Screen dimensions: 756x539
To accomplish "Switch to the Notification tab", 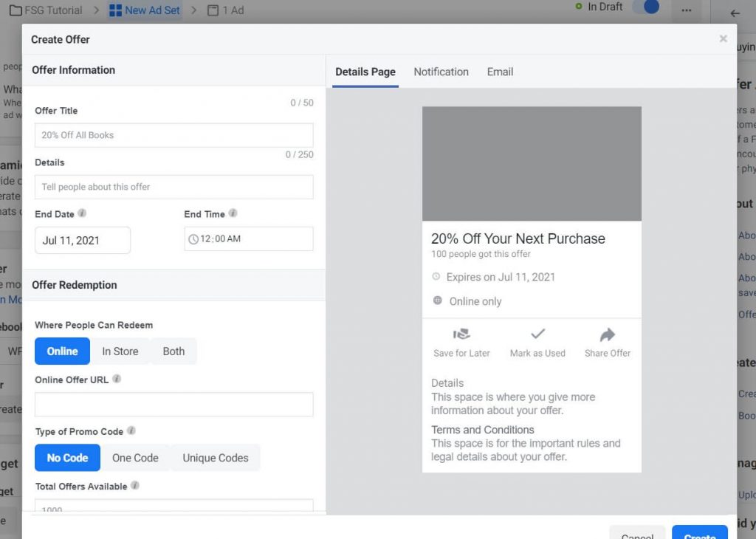I will (x=441, y=72).
